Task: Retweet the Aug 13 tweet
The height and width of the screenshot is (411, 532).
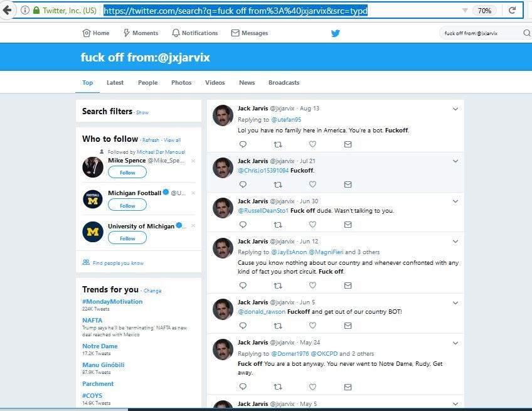Action: [278, 144]
